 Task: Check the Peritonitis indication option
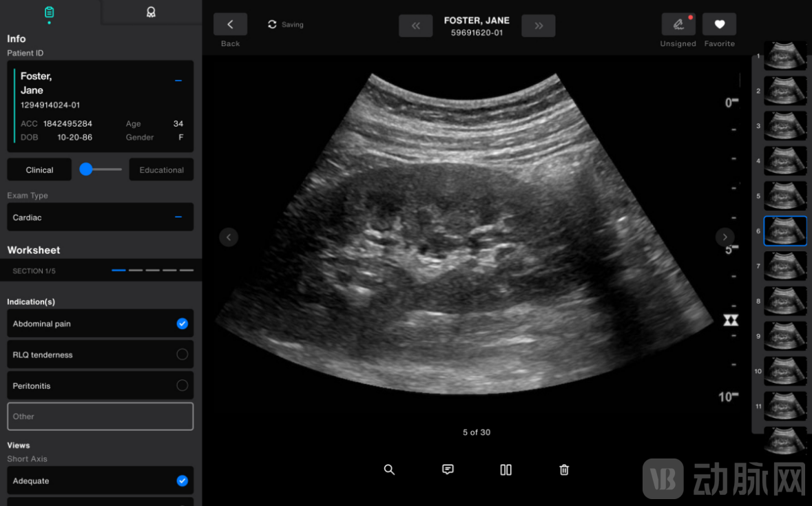[x=182, y=386]
